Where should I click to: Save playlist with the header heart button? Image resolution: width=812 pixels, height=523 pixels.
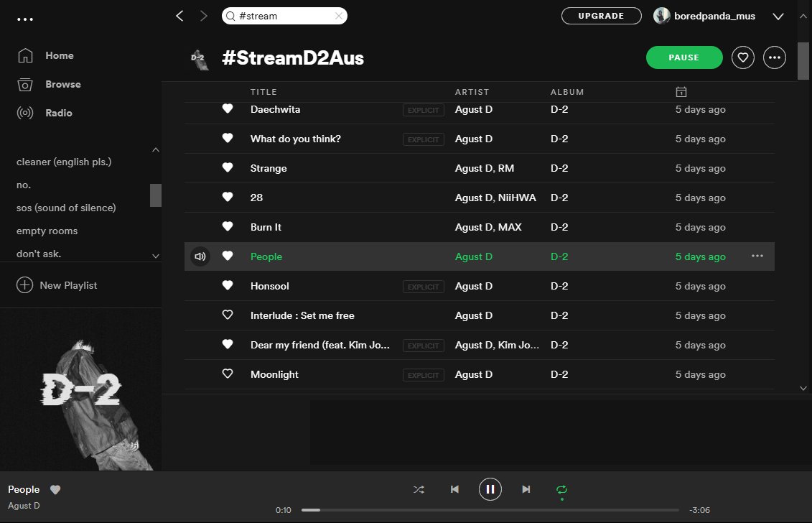(742, 57)
